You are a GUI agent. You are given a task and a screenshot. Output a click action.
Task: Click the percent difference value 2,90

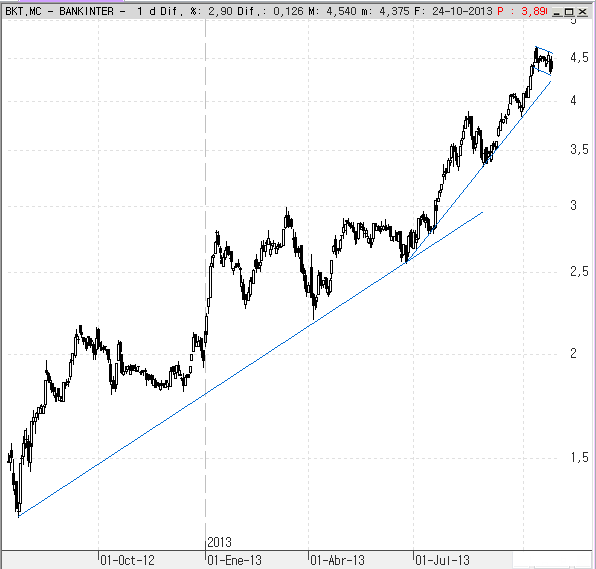(x=220, y=11)
